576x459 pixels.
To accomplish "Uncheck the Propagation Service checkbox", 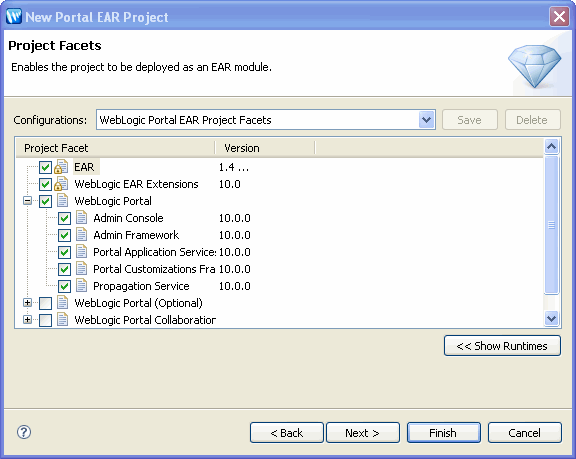I will coord(65,286).
